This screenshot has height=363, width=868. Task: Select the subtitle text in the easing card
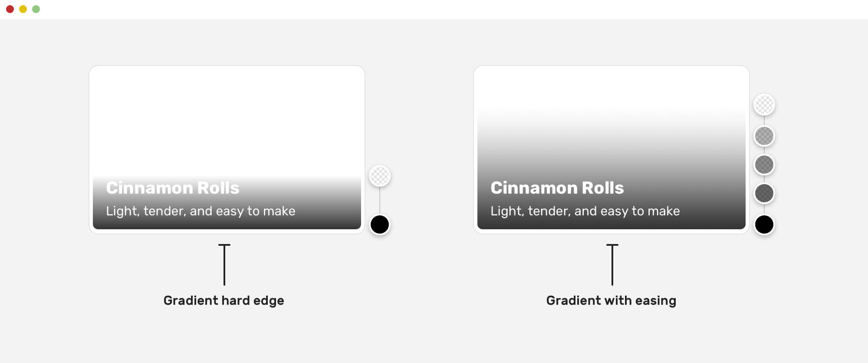point(585,211)
